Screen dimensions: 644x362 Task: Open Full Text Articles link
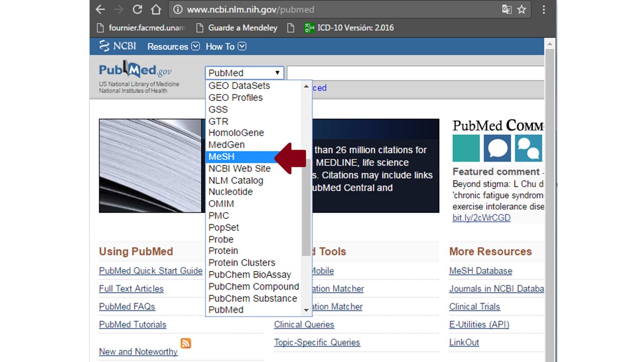pyautogui.click(x=131, y=289)
